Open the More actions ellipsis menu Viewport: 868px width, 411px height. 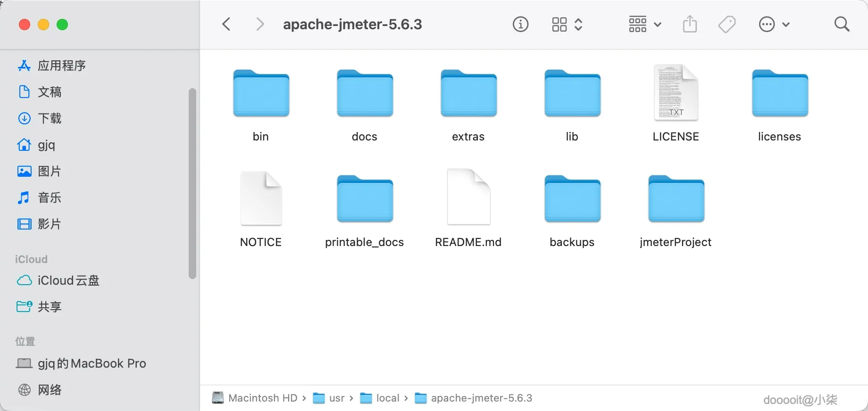click(x=774, y=24)
